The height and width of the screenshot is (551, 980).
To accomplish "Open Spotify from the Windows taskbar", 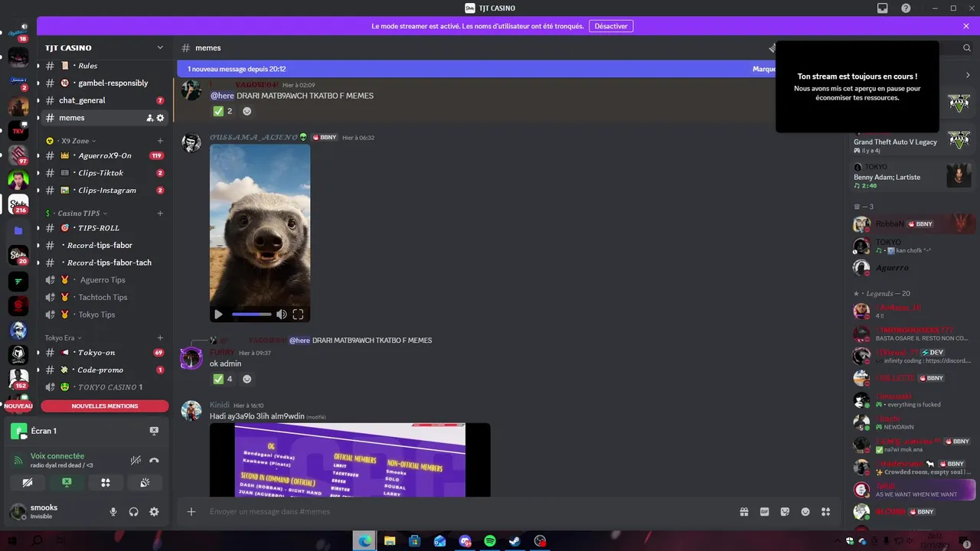I will pyautogui.click(x=490, y=541).
